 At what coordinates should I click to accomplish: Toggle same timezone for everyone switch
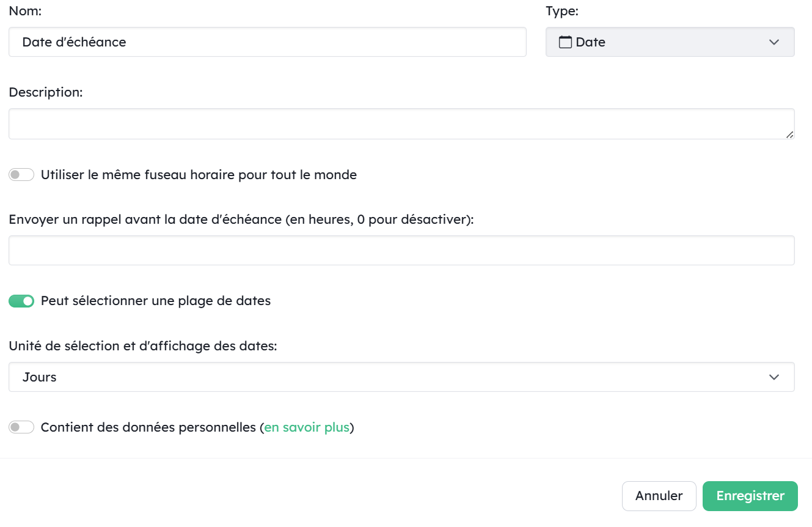point(21,175)
